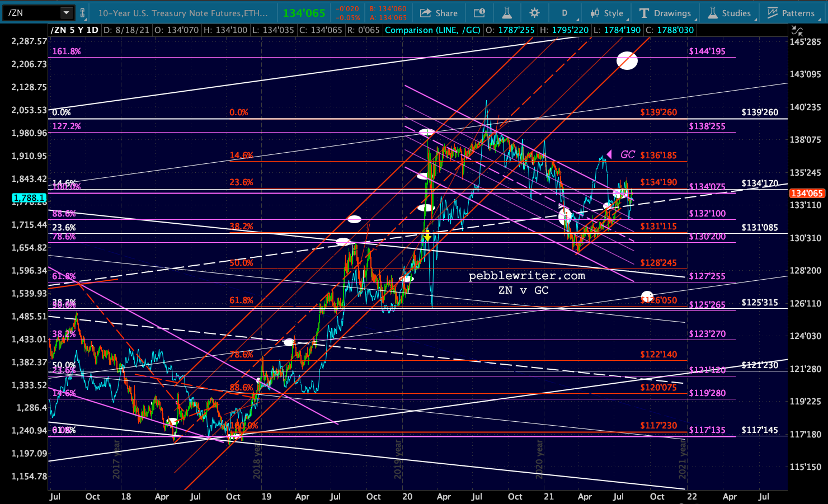Click the net change -0'020 value
This screenshot has width=828, height=504.
pyautogui.click(x=348, y=9)
